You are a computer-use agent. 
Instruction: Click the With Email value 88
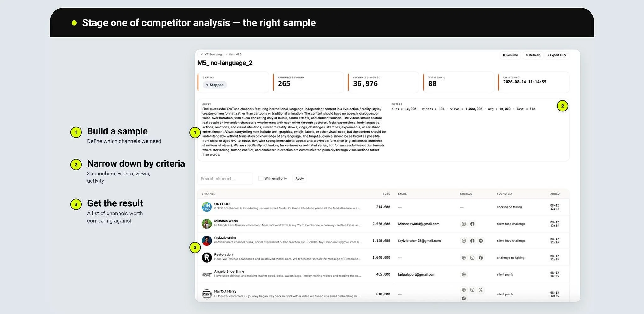click(x=432, y=84)
